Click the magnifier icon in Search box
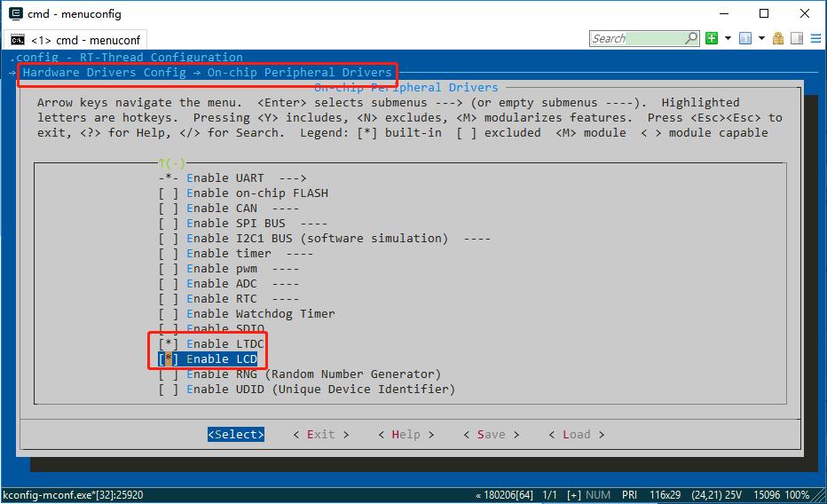This screenshot has width=827, height=504. point(691,38)
